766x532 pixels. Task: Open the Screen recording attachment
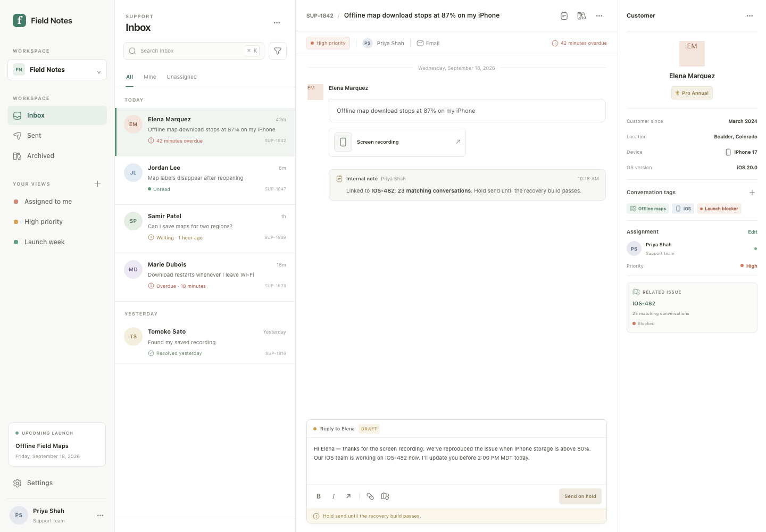tap(397, 142)
